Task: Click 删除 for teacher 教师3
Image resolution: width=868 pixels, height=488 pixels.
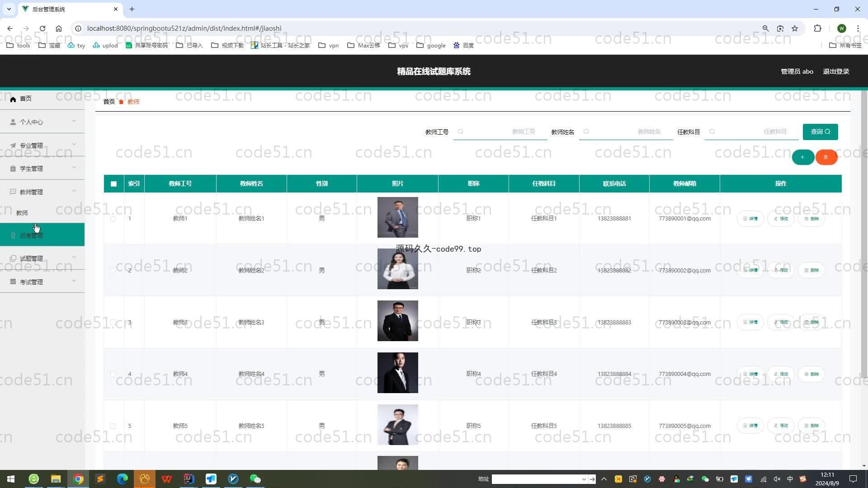Action: (x=811, y=322)
